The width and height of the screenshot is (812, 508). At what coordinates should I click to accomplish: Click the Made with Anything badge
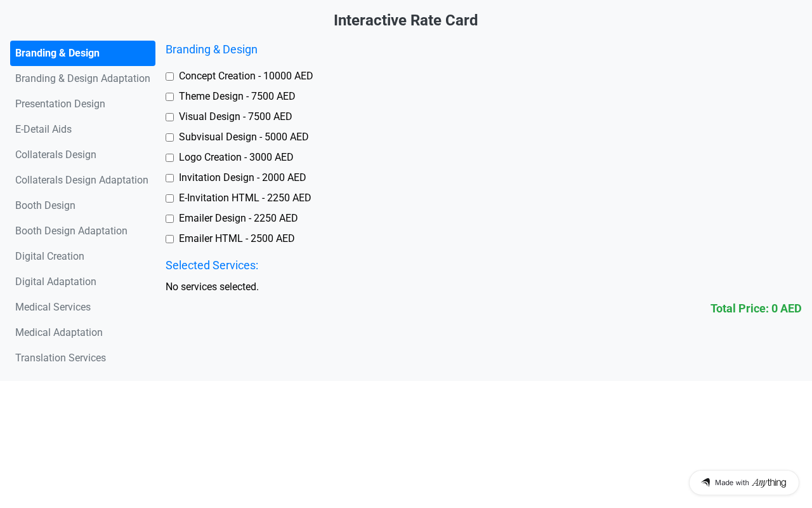click(x=743, y=483)
